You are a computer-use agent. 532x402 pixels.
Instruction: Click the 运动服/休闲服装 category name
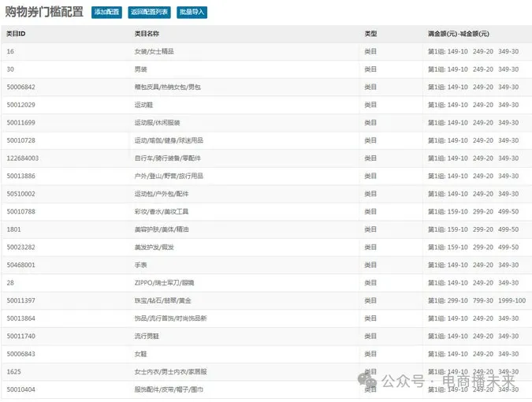[158, 122]
